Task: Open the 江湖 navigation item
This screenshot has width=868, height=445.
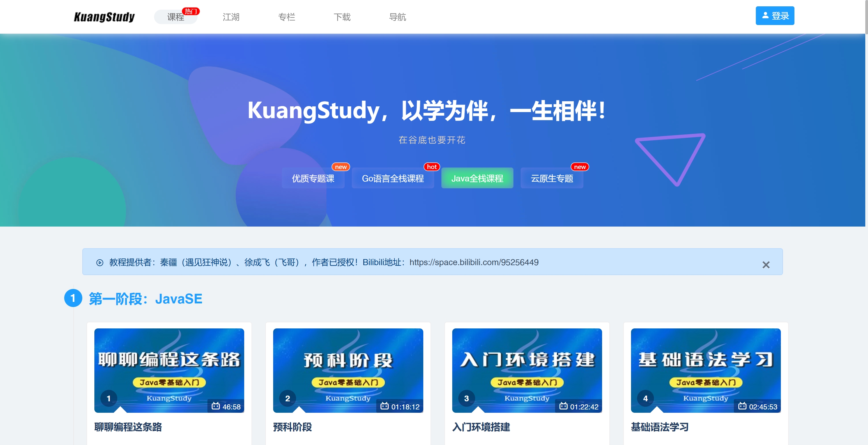Action: click(231, 17)
